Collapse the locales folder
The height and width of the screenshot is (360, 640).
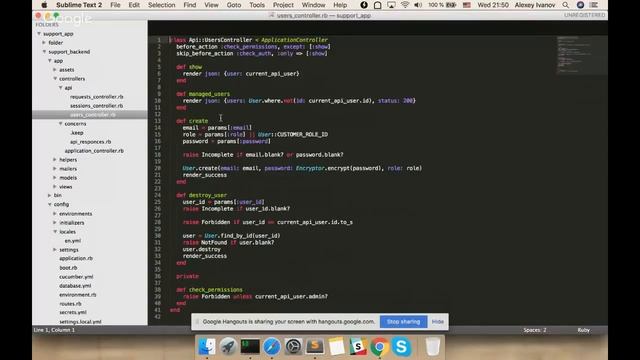(x=55, y=231)
